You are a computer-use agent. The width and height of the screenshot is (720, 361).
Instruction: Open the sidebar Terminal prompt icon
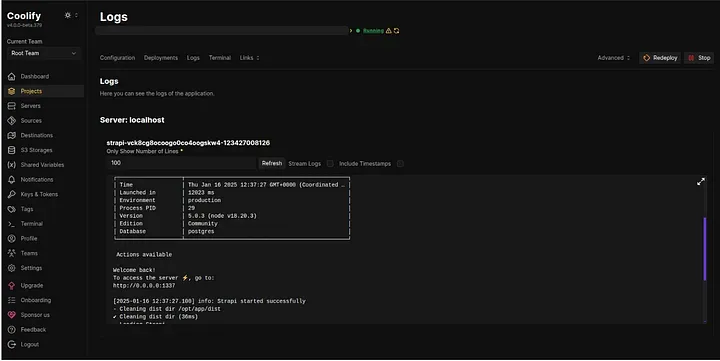coord(12,224)
